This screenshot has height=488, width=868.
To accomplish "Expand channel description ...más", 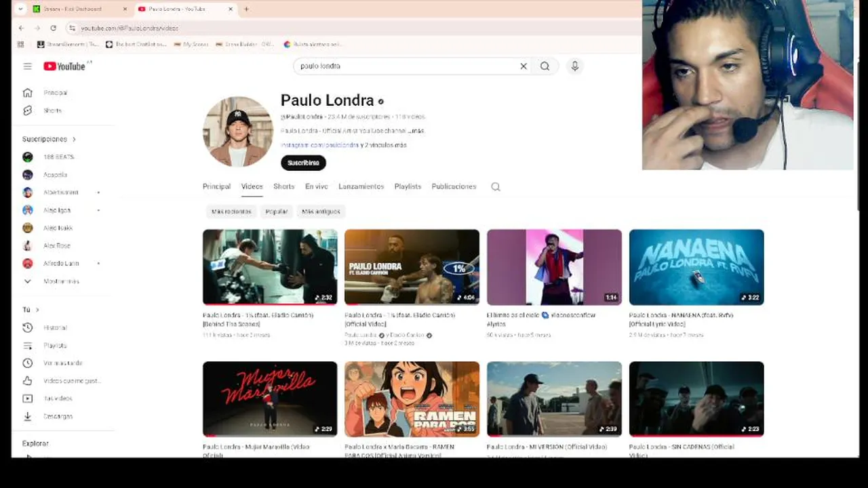I will point(416,131).
